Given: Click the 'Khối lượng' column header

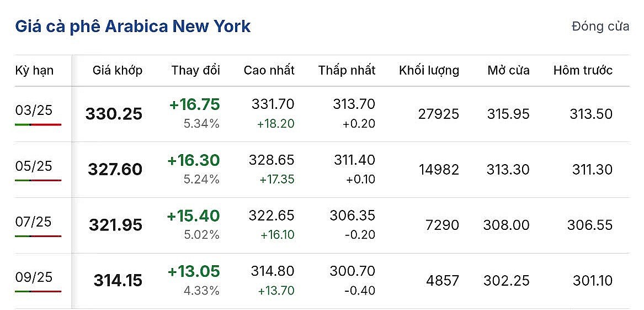Looking at the screenshot, I should pyautogui.click(x=429, y=70).
